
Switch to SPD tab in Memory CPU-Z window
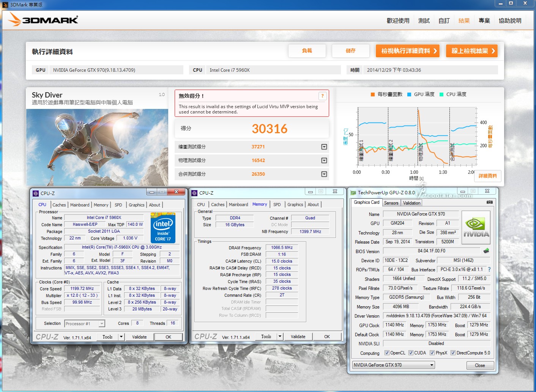(x=277, y=205)
